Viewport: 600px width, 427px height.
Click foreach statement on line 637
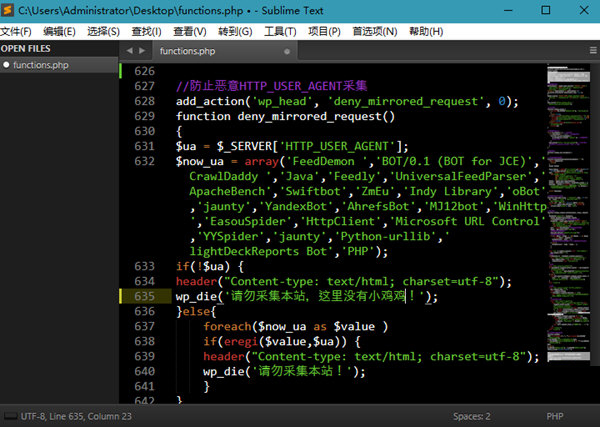tap(295, 326)
